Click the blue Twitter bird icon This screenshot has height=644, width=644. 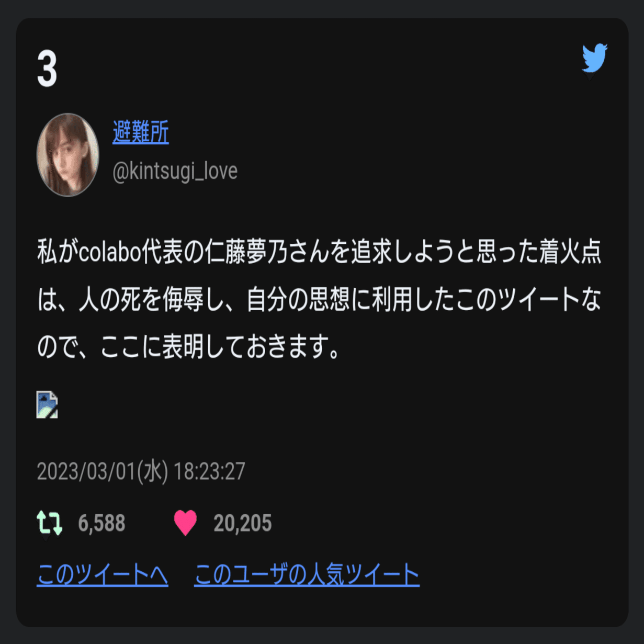pyautogui.click(x=594, y=58)
